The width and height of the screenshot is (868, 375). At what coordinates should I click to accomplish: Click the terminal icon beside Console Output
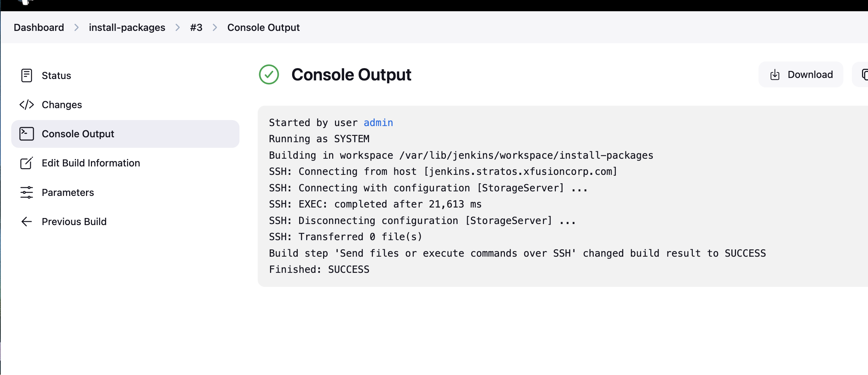pyautogui.click(x=27, y=134)
